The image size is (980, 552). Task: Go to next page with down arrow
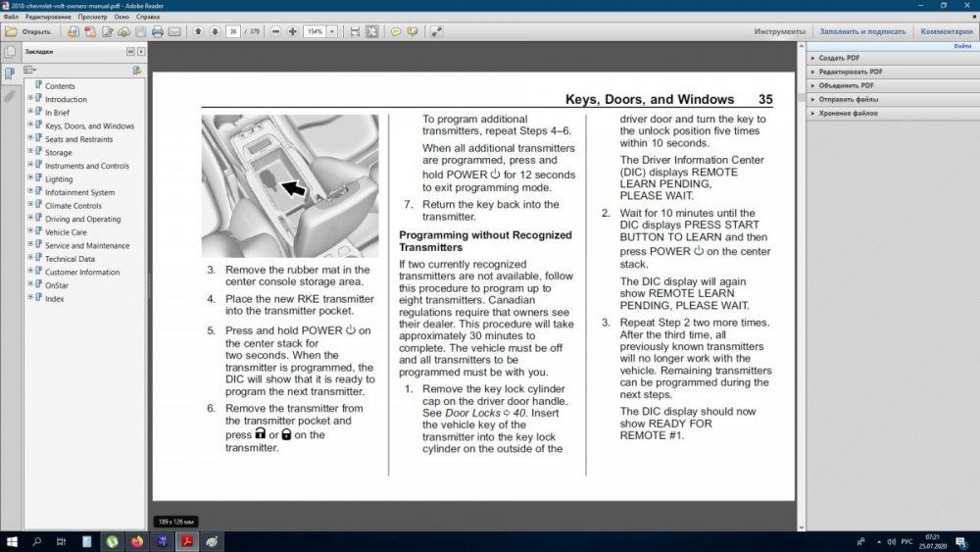pos(215,31)
